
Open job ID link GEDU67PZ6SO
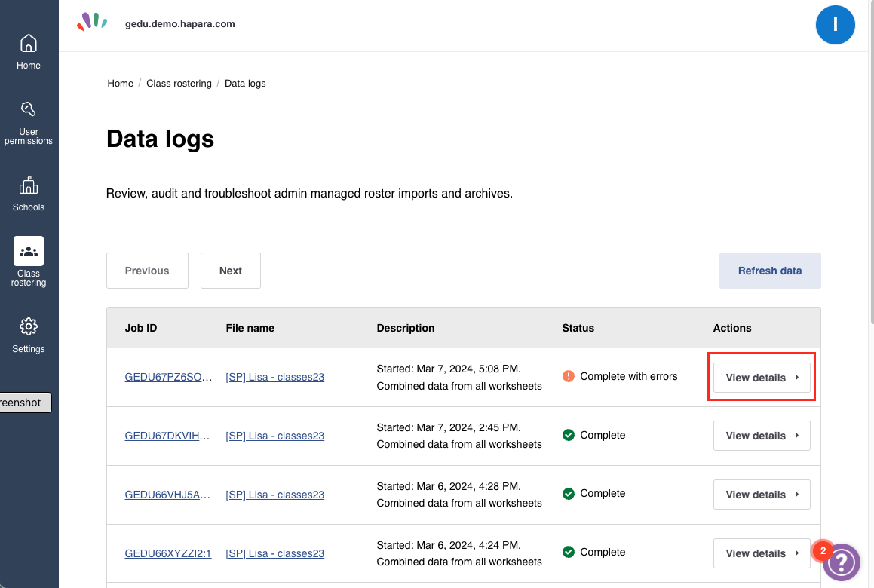pos(167,377)
